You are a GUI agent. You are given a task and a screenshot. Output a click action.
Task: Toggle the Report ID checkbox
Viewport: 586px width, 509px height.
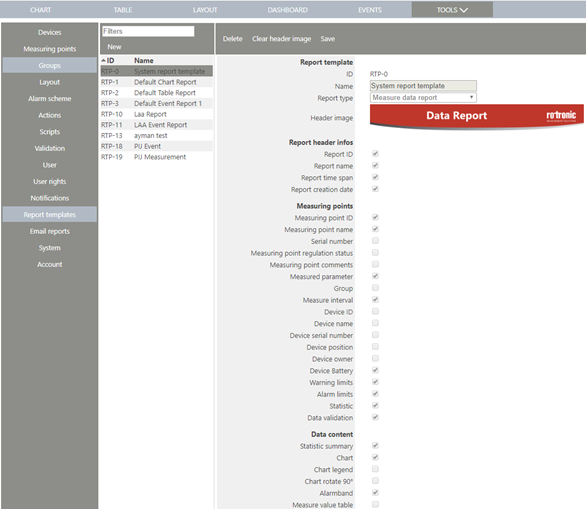pos(375,154)
